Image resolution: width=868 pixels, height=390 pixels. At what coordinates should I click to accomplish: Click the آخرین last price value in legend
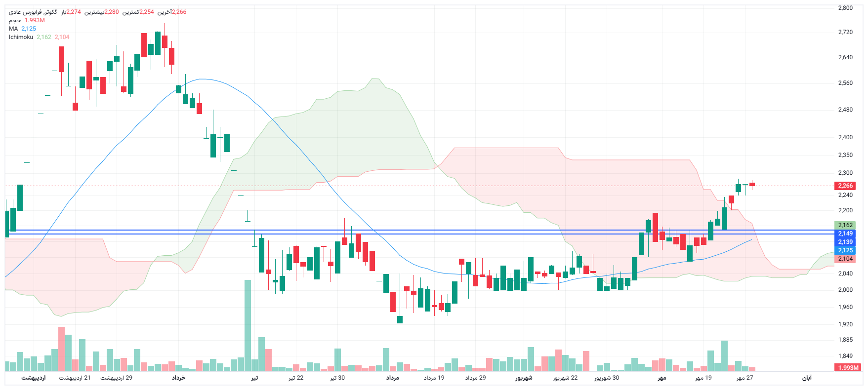tap(179, 12)
